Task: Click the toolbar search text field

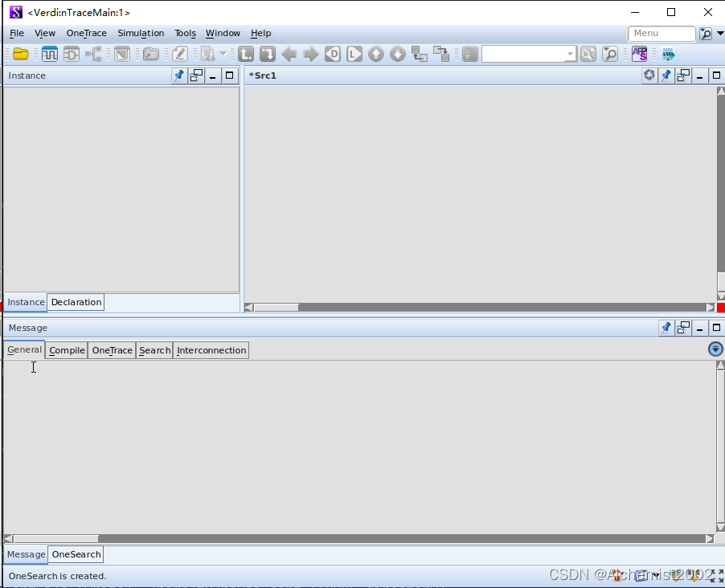Action: coord(524,54)
